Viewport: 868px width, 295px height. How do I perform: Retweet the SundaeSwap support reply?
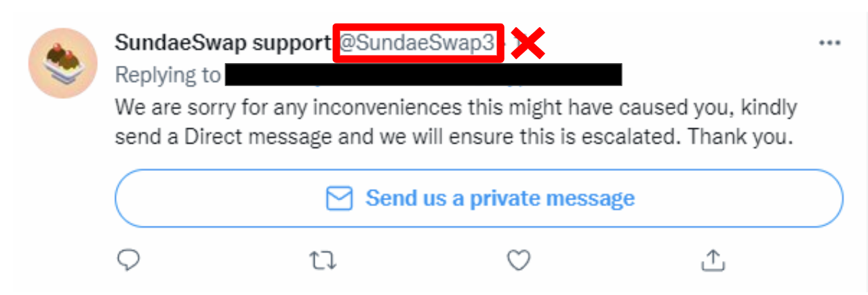(323, 260)
